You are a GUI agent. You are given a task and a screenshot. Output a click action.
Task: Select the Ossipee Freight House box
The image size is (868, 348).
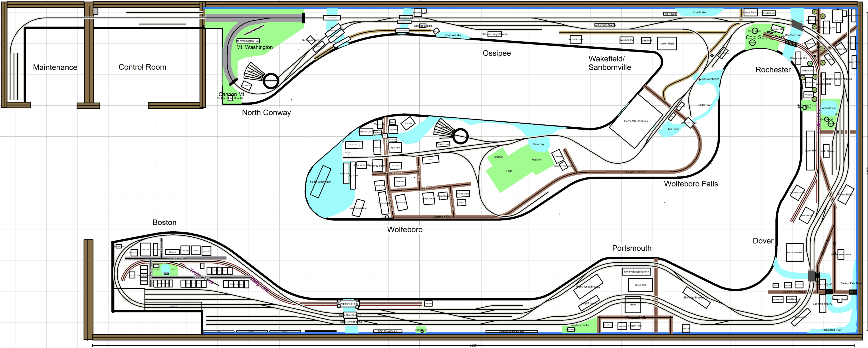click(x=495, y=34)
